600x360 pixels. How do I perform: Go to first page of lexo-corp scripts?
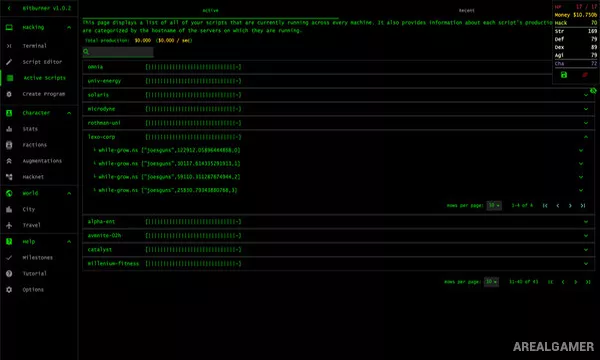545,206
